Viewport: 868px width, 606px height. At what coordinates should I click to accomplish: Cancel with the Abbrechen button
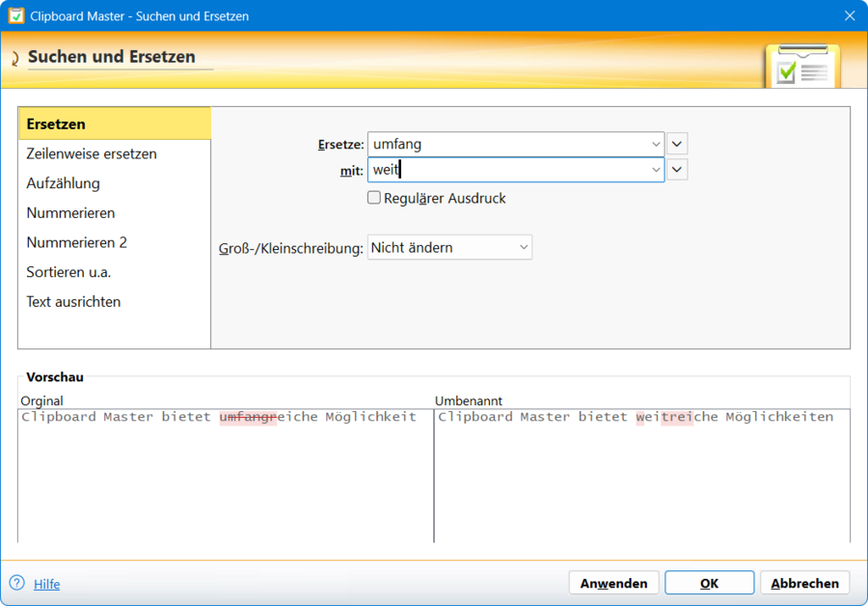tap(804, 583)
